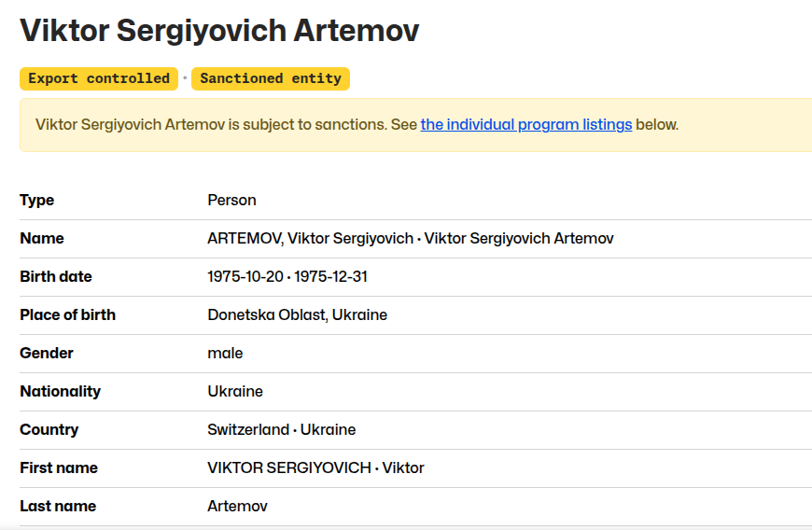Click the Artemov last name value

coord(237,506)
